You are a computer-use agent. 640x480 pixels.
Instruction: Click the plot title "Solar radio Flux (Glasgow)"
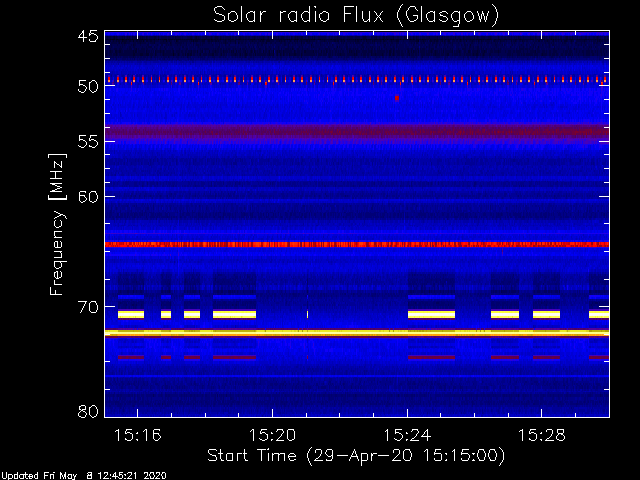[356, 16]
